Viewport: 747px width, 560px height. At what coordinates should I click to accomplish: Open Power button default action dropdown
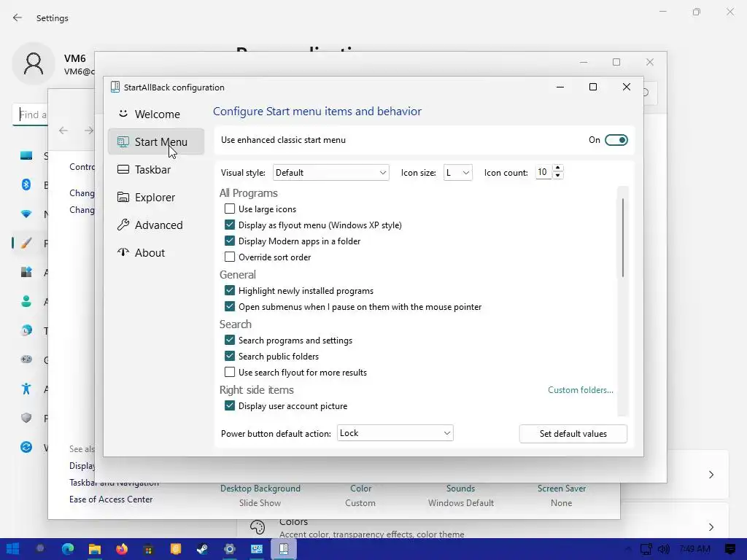tap(395, 433)
